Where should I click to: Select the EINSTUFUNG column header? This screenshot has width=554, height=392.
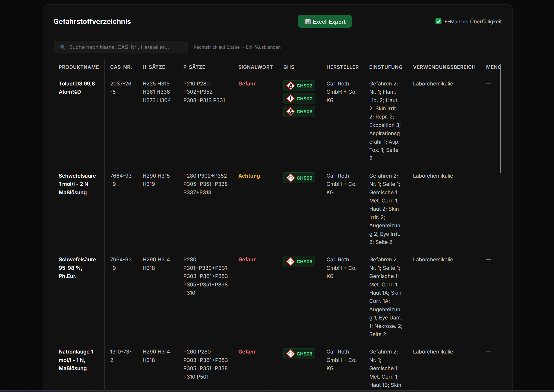[386, 67]
